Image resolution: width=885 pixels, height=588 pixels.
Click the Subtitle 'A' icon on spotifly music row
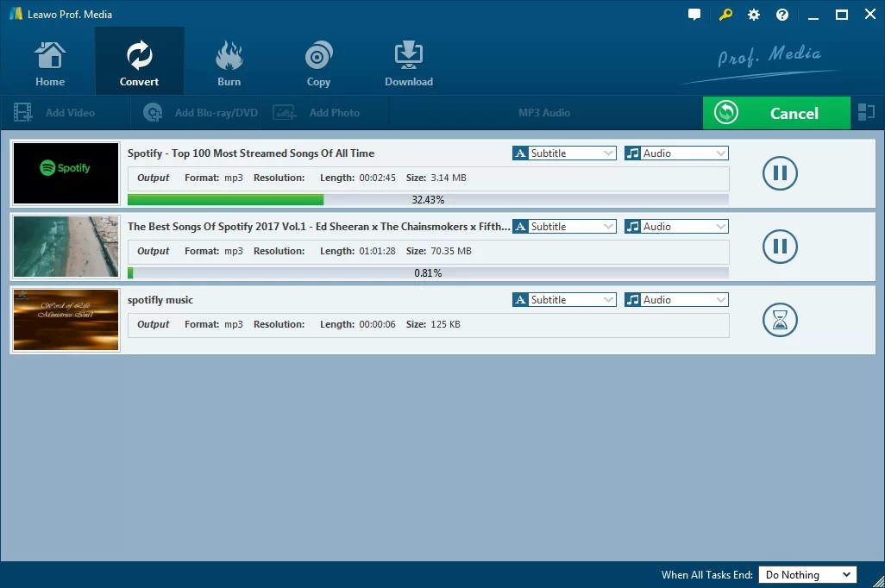click(520, 300)
